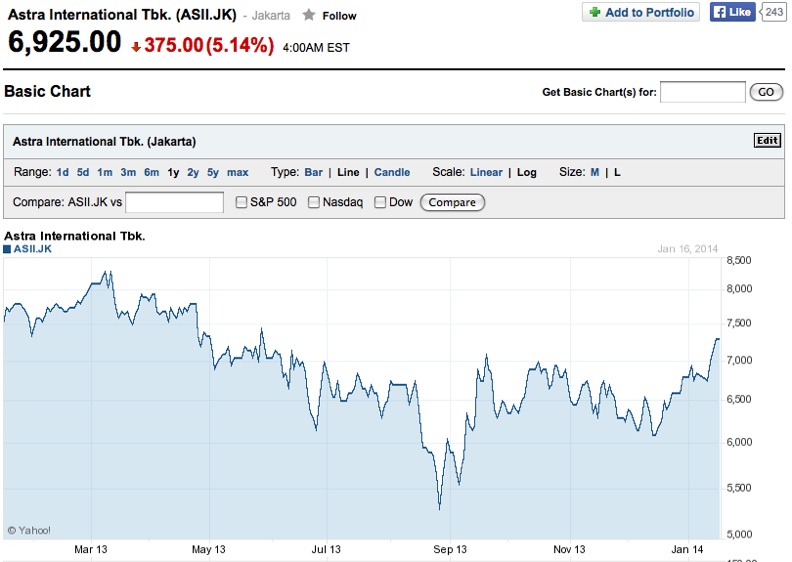Check the Dow comparison checkbox

pyautogui.click(x=380, y=202)
